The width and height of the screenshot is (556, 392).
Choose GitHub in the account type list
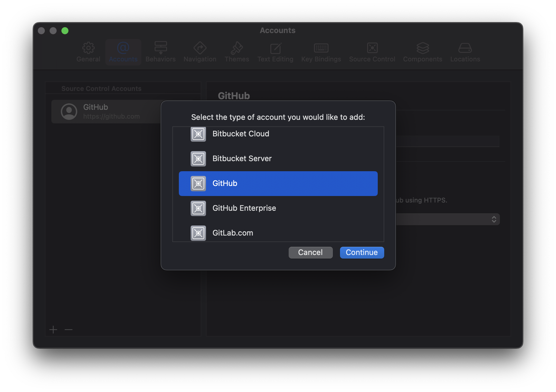278,184
